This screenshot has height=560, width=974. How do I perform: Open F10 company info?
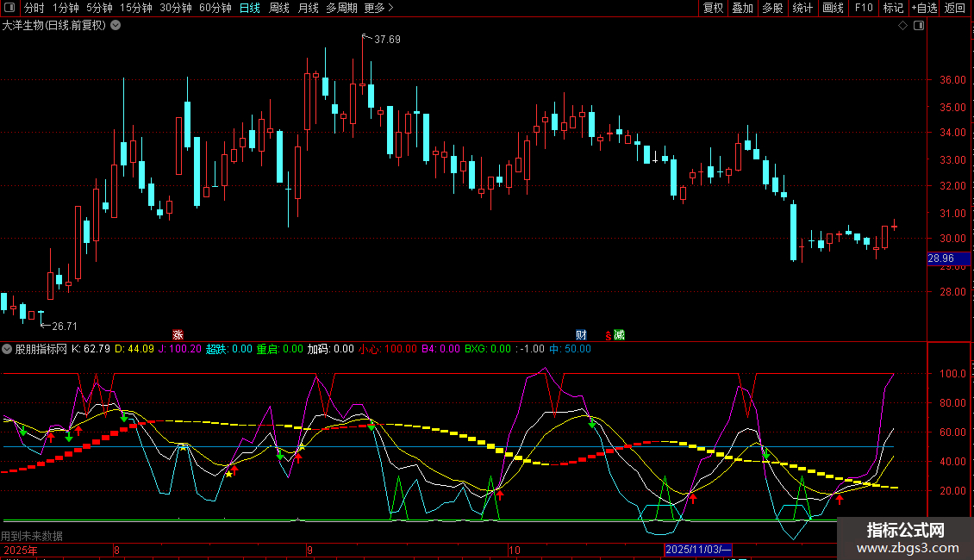[864, 9]
